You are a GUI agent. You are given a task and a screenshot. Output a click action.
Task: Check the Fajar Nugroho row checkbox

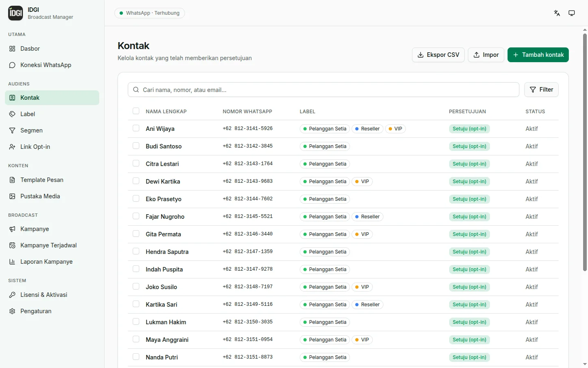pyautogui.click(x=136, y=216)
